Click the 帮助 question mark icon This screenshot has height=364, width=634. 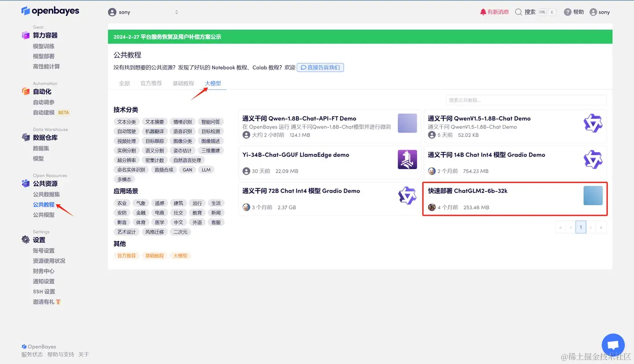pos(568,12)
